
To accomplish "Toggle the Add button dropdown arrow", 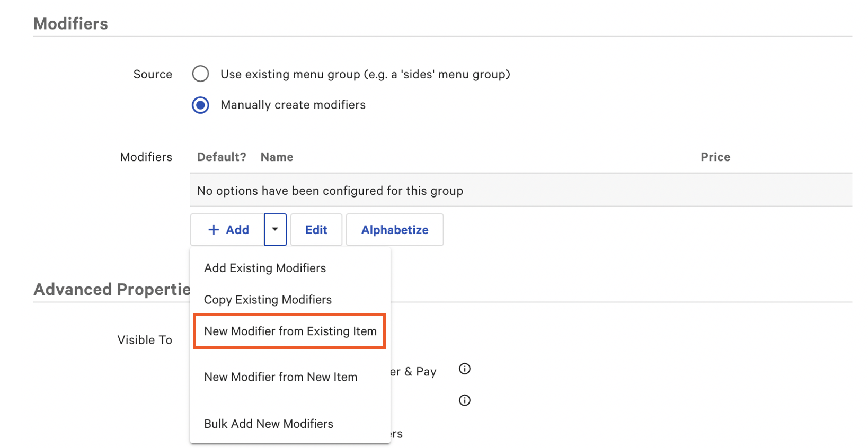I will pyautogui.click(x=275, y=230).
